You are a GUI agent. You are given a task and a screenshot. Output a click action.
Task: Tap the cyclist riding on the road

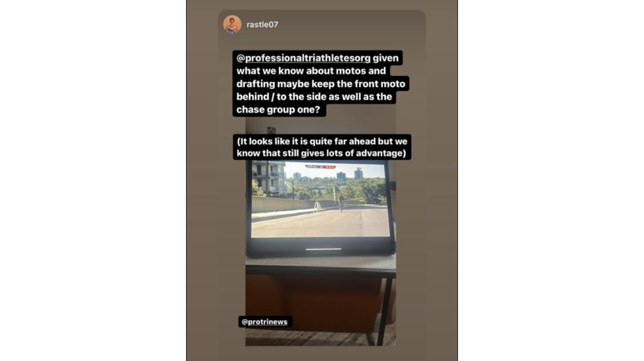click(341, 203)
